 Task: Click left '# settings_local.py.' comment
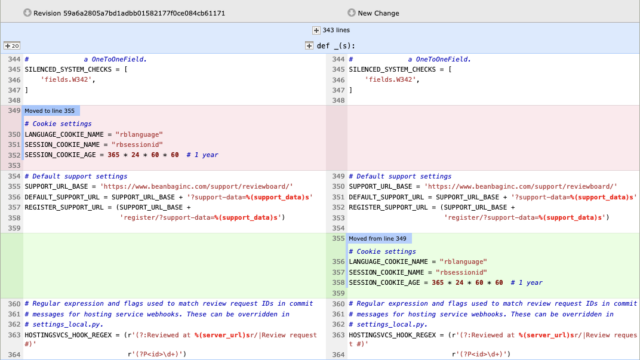(64, 324)
